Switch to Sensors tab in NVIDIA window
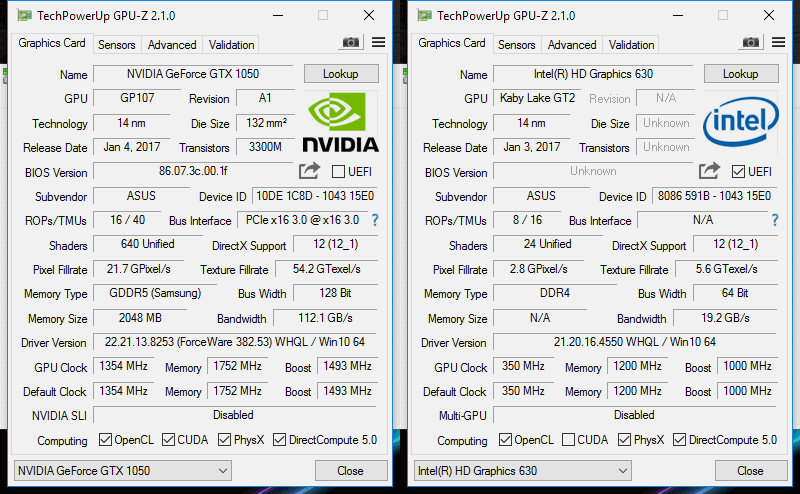 pyautogui.click(x=117, y=45)
